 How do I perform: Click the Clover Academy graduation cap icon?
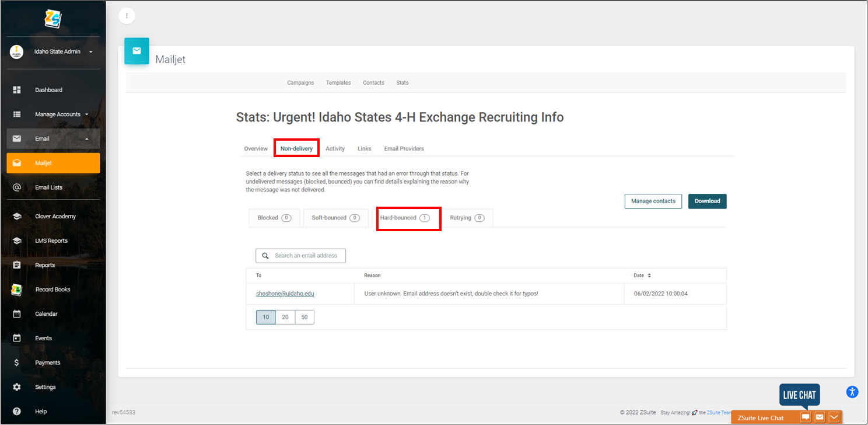click(17, 217)
